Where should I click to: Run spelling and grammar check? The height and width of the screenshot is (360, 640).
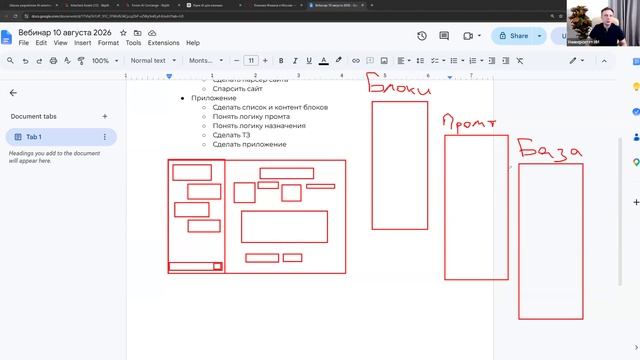tap(67, 61)
